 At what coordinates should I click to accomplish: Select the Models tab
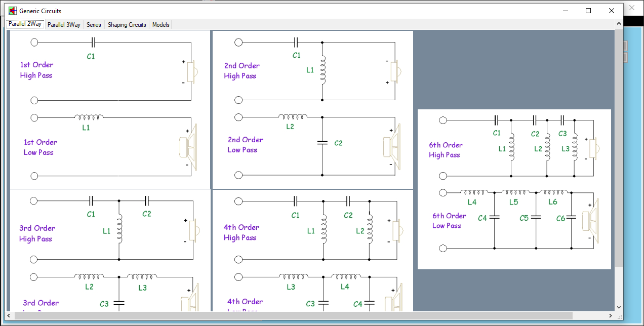tap(161, 24)
